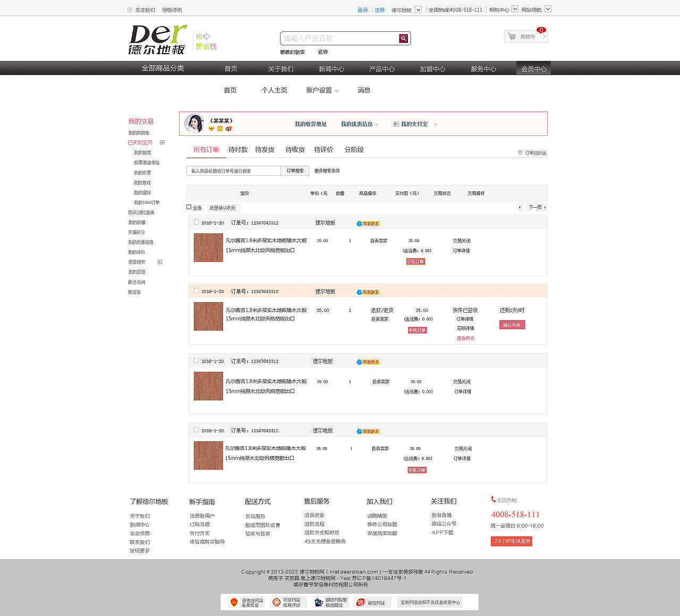Click 更多搜索条件 link

pyautogui.click(x=327, y=171)
